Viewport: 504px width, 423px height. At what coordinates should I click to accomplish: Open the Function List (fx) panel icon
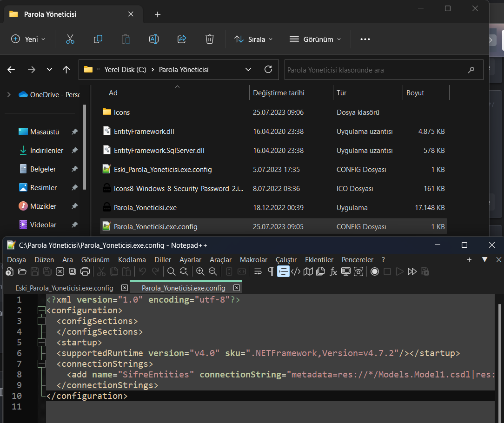coord(333,271)
